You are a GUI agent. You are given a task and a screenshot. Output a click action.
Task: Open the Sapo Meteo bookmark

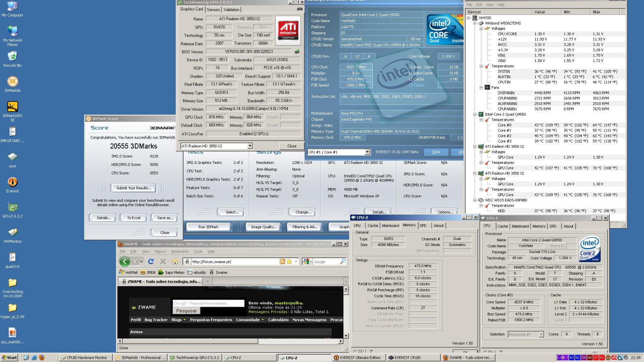pyautogui.click(x=171, y=272)
